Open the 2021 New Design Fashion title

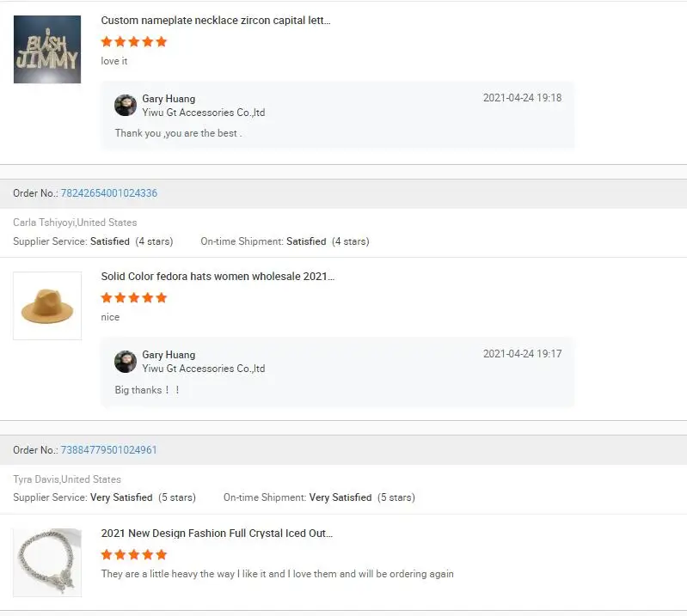coord(217,534)
